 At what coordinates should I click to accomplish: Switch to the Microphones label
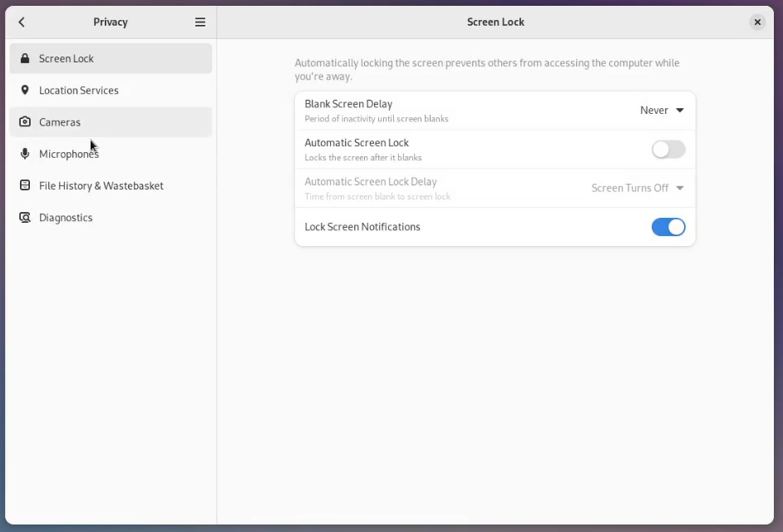[69, 154]
